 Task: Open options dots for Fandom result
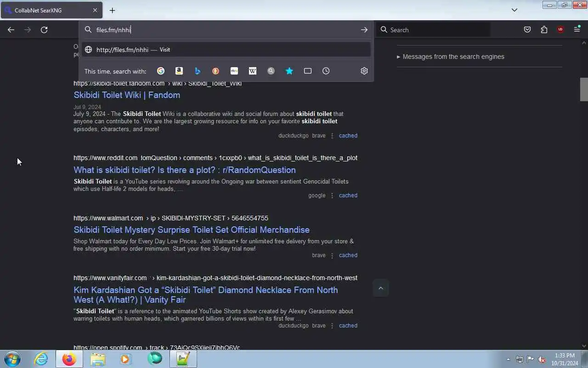point(332,136)
